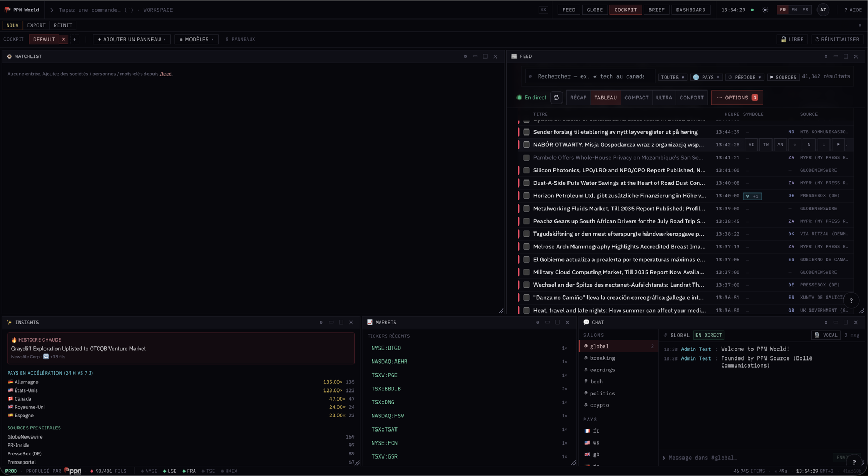Toggle the sun theme icon
The width and height of the screenshot is (868, 476).
point(765,10)
